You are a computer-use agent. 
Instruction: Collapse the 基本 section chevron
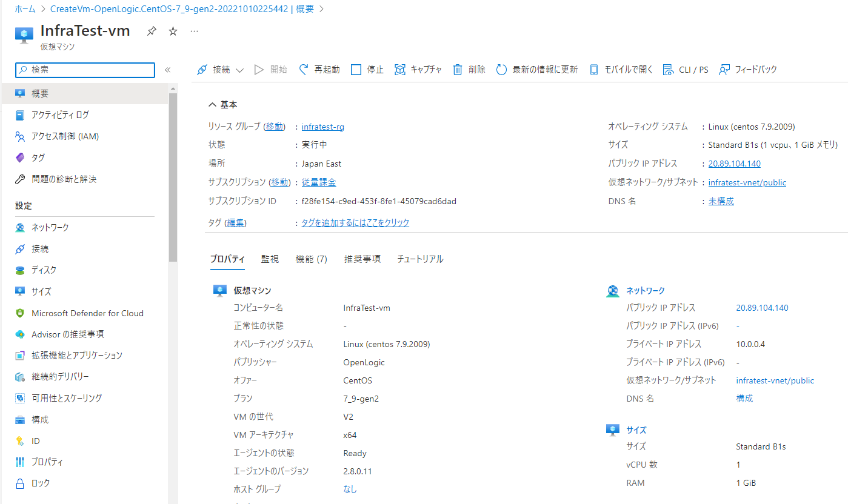(x=212, y=105)
